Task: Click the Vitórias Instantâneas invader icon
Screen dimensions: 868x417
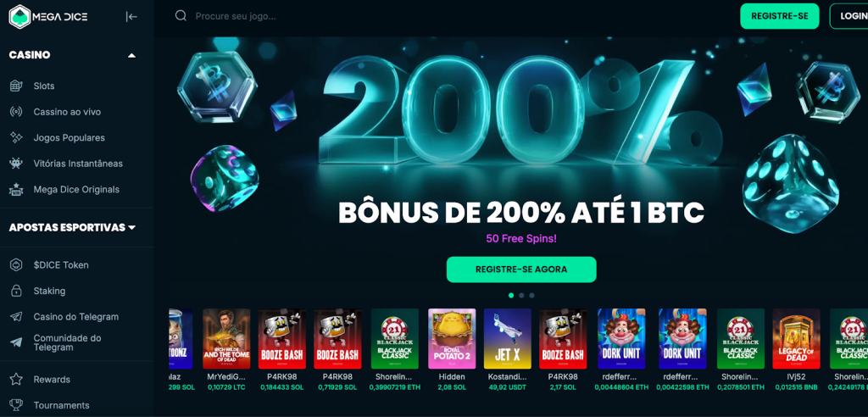Action: point(17,164)
